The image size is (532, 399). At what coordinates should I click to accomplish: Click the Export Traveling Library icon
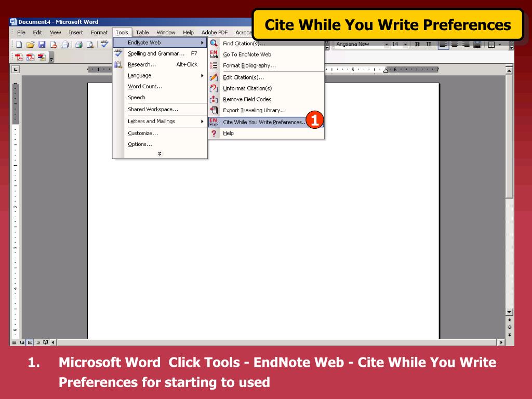pyautogui.click(x=214, y=110)
